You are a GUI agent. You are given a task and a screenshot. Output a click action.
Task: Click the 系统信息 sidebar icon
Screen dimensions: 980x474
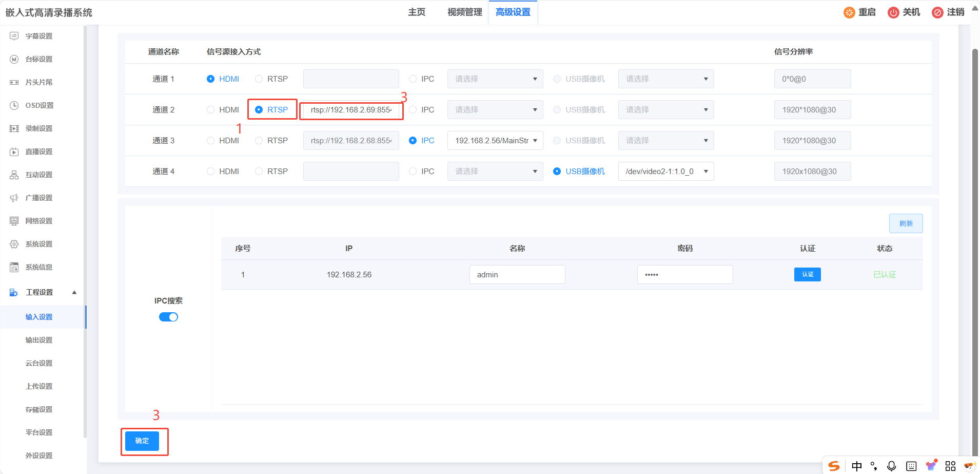point(14,267)
